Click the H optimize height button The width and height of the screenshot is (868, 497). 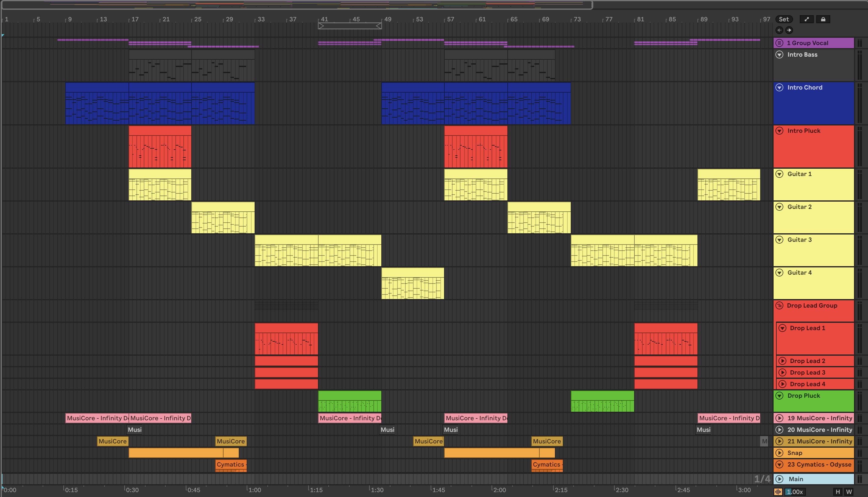pos(838,492)
